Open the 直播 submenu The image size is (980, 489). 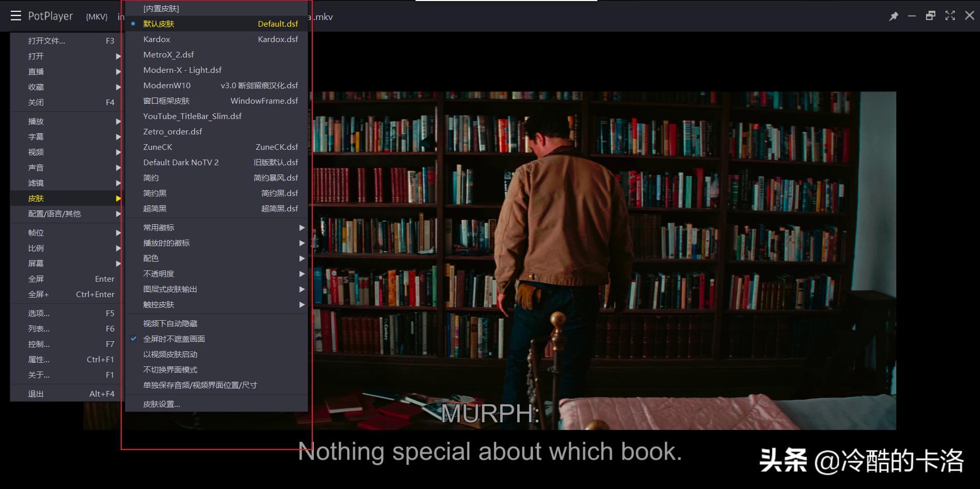pos(67,71)
